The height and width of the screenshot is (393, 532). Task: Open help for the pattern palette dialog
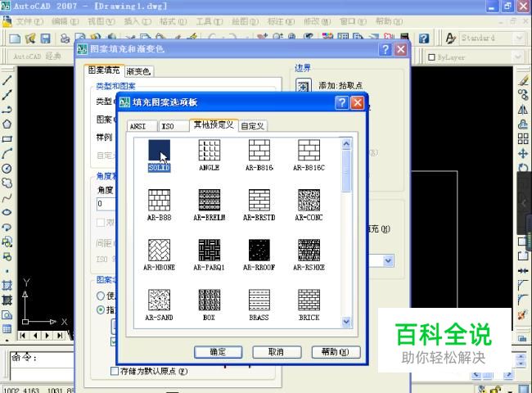pos(341,102)
